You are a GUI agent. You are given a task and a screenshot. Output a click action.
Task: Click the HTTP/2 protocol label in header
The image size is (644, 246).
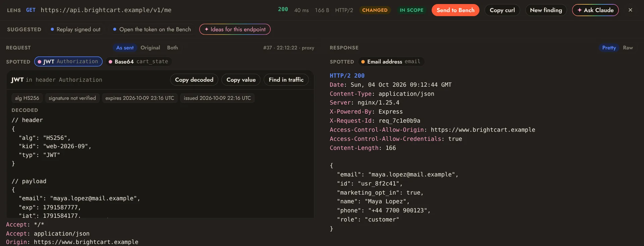[x=344, y=10]
